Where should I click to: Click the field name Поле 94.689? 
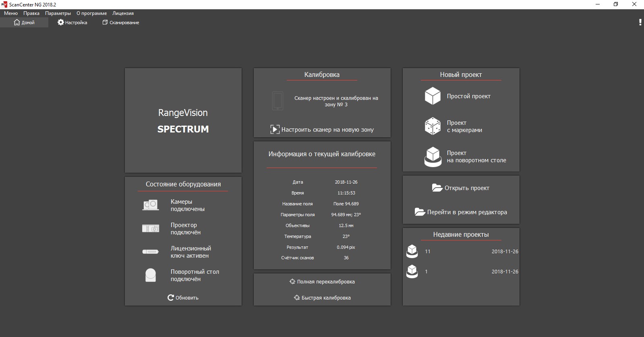pos(346,204)
